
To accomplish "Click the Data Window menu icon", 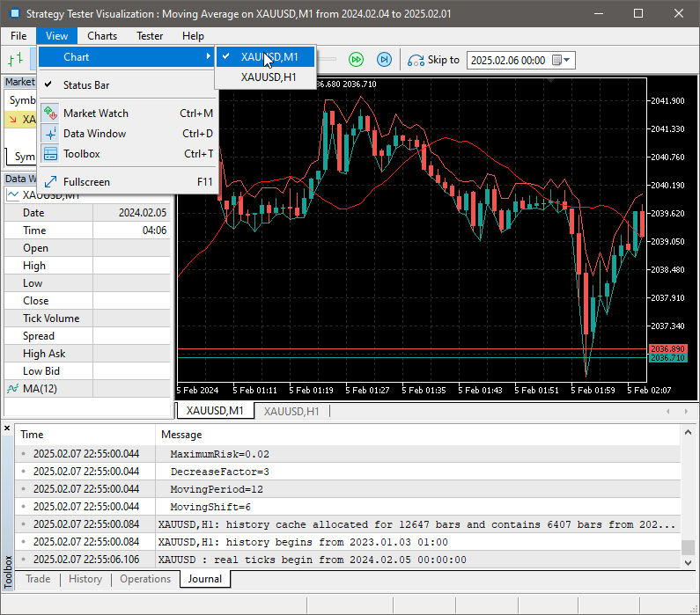I will click(50, 134).
